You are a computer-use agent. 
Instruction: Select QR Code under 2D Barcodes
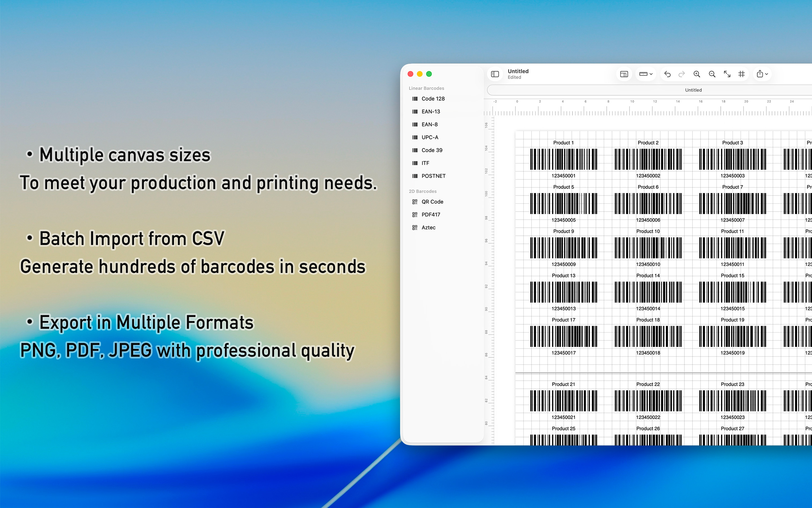(x=443, y=202)
